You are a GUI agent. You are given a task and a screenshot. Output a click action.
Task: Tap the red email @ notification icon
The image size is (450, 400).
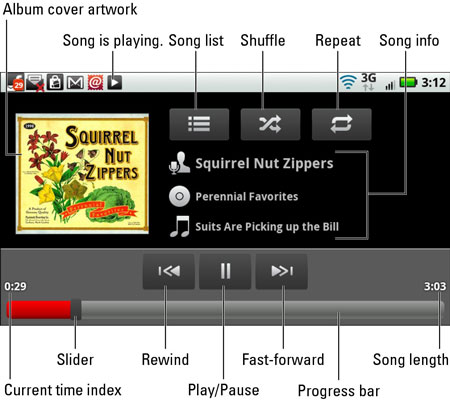coord(96,82)
